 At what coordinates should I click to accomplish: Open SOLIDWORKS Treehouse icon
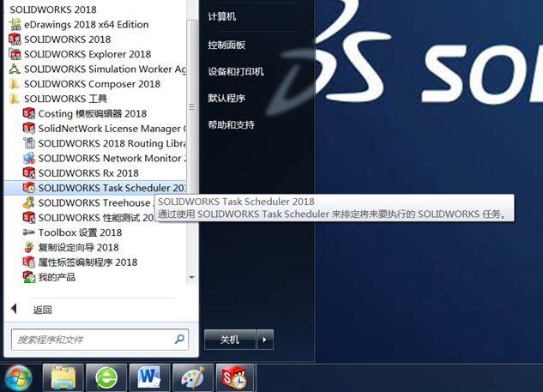[x=29, y=202]
